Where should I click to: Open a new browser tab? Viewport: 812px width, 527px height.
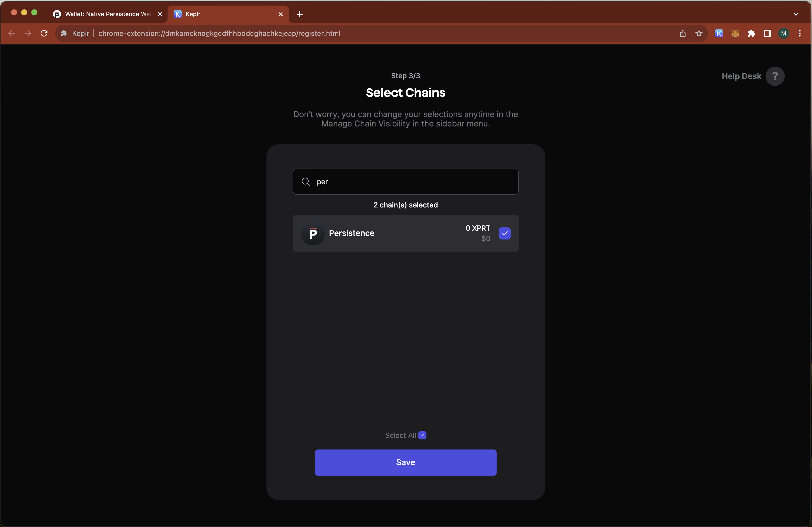pos(300,14)
